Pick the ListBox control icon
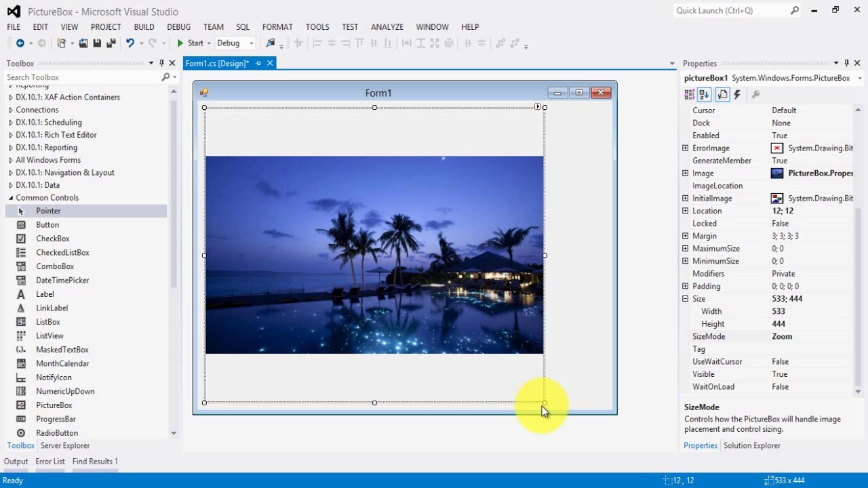This screenshot has height=488, width=868. (x=21, y=322)
